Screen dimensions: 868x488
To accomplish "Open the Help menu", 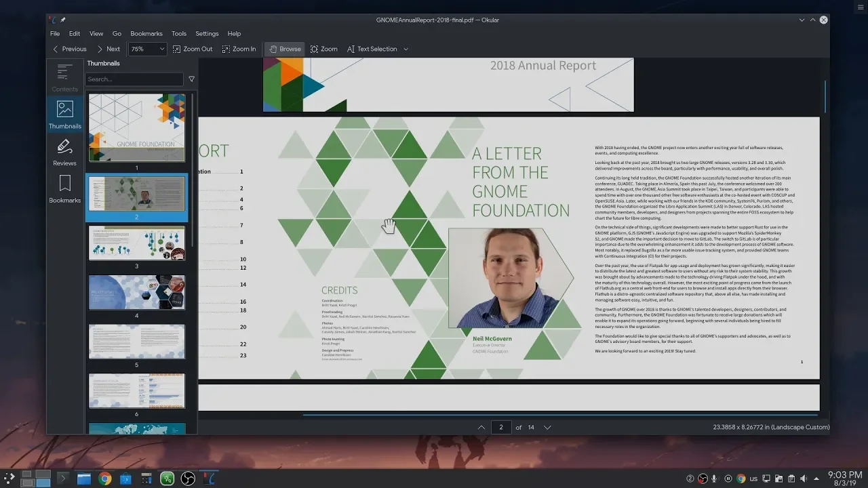I will [x=234, y=33].
